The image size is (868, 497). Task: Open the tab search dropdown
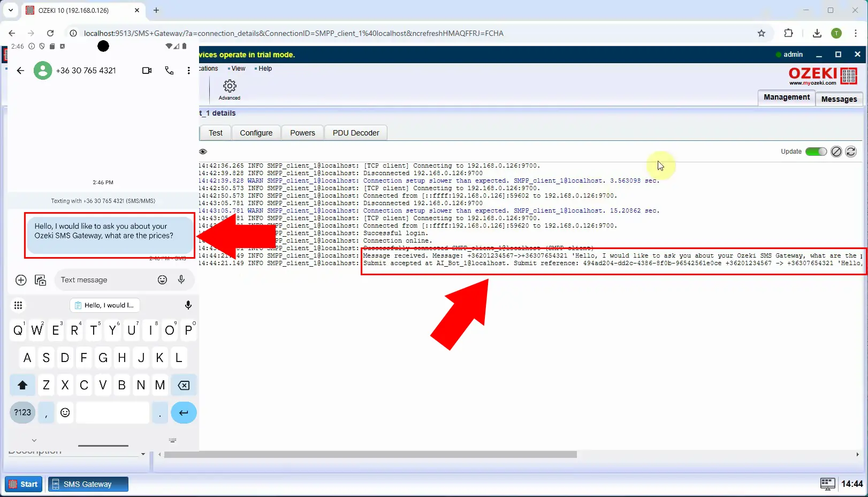(x=11, y=10)
